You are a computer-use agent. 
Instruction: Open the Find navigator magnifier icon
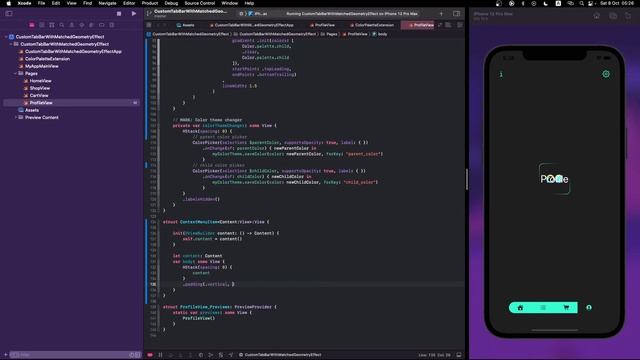(x=62, y=25)
